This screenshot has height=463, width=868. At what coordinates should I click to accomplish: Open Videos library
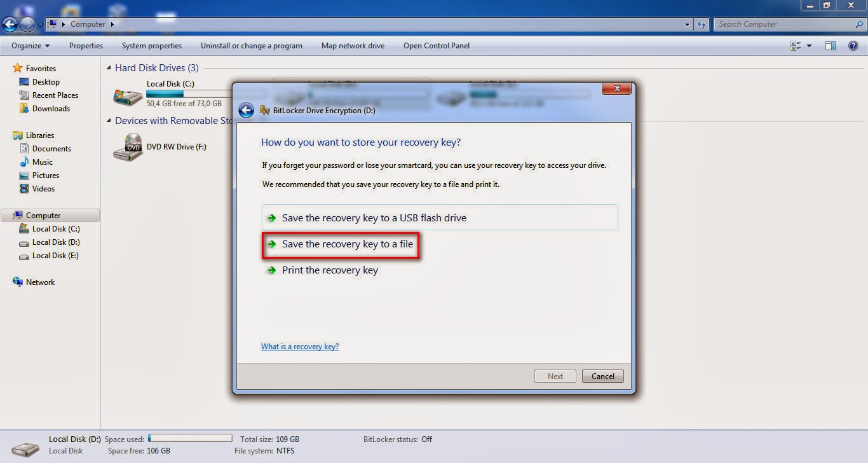coord(43,189)
